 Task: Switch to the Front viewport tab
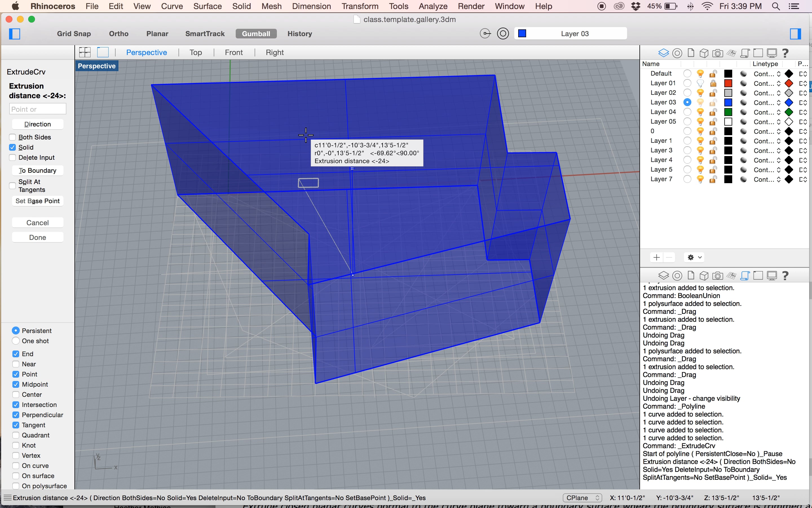point(233,52)
